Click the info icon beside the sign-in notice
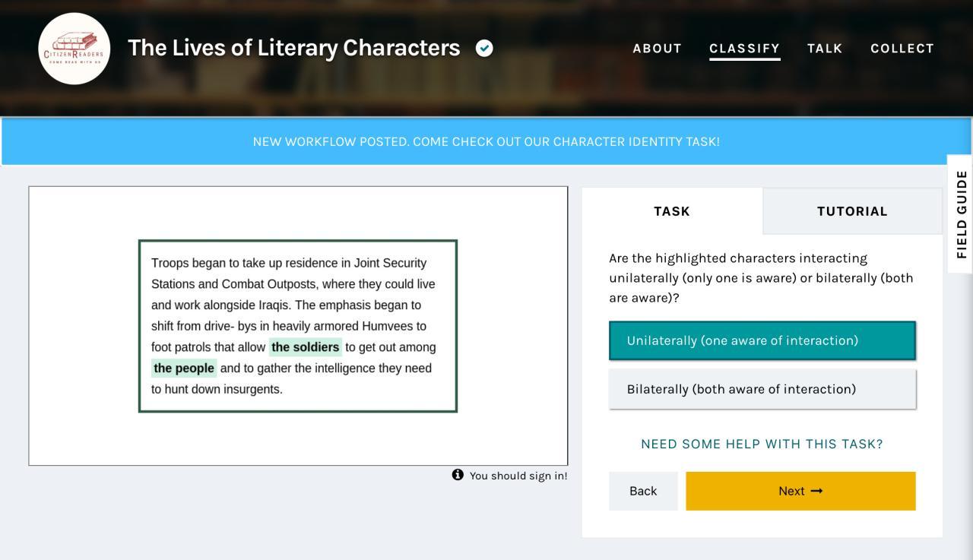 pos(458,475)
